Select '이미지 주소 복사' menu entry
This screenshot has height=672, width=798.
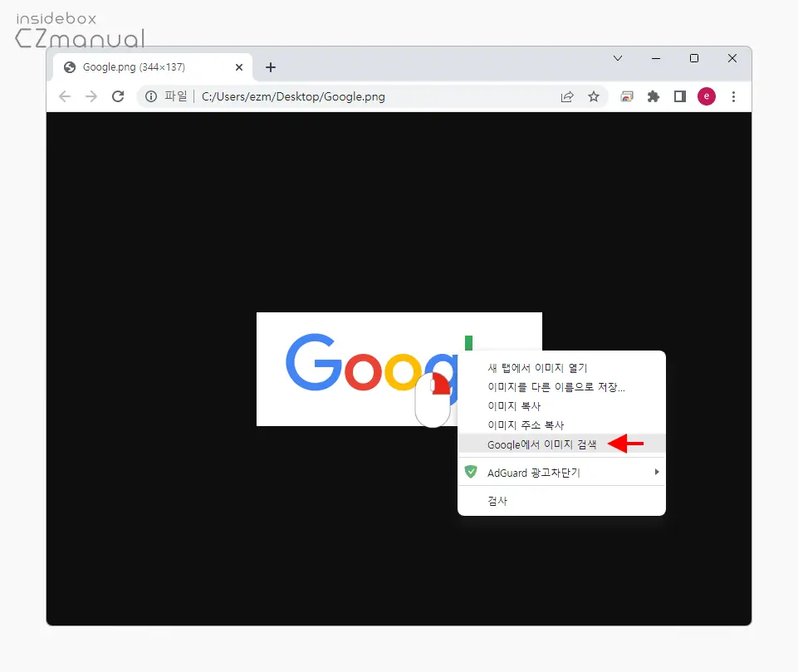(561, 425)
